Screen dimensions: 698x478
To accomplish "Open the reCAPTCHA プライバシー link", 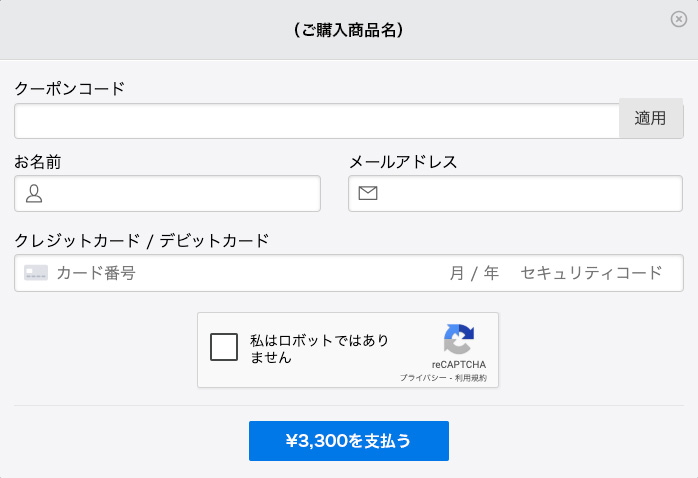I will coord(421,378).
